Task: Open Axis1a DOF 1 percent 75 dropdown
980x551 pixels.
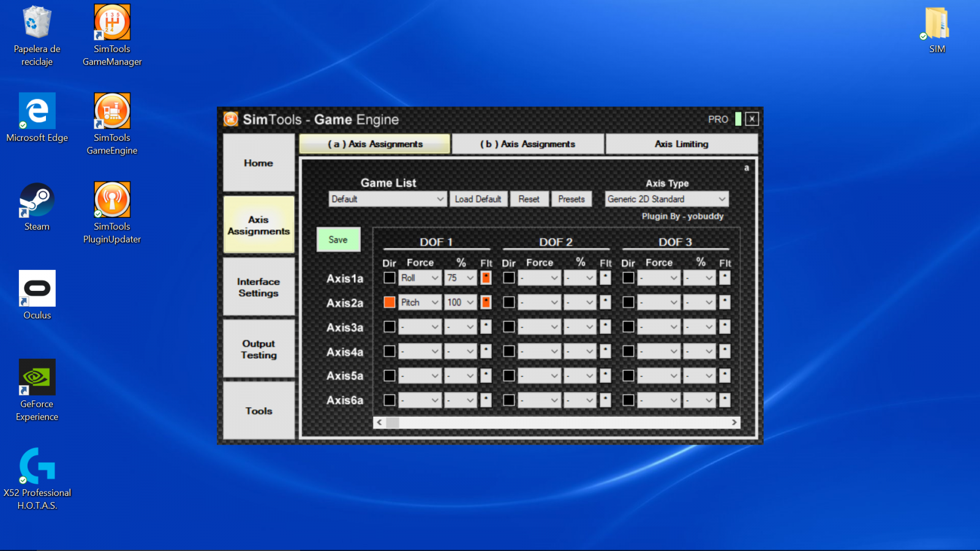Action: coord(461,278)
